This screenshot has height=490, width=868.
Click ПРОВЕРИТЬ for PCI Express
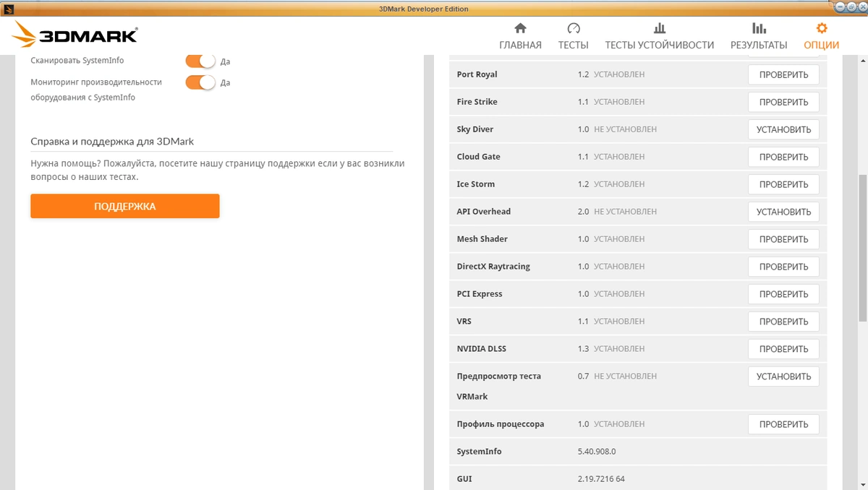(x=783, y=294)
